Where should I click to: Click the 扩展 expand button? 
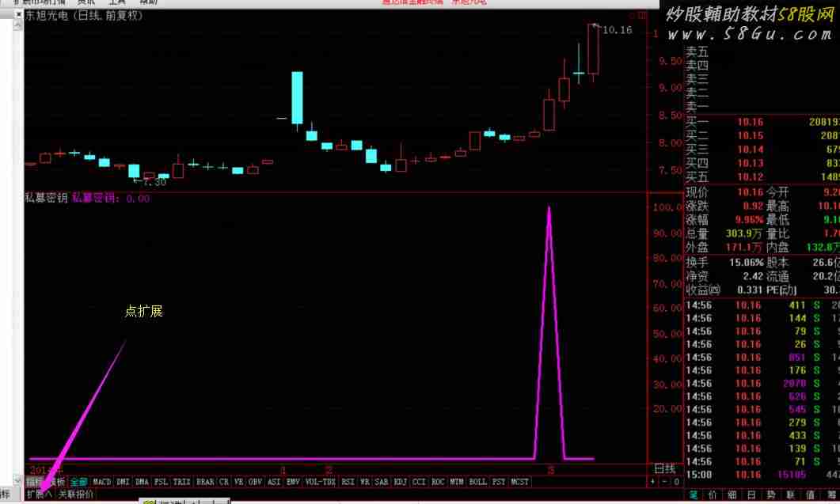39,494
